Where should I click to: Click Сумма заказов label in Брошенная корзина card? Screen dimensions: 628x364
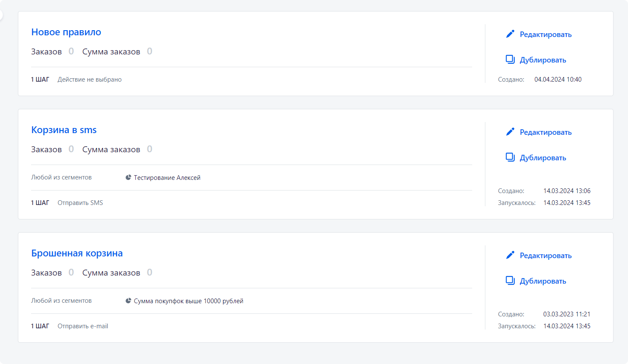111,273
